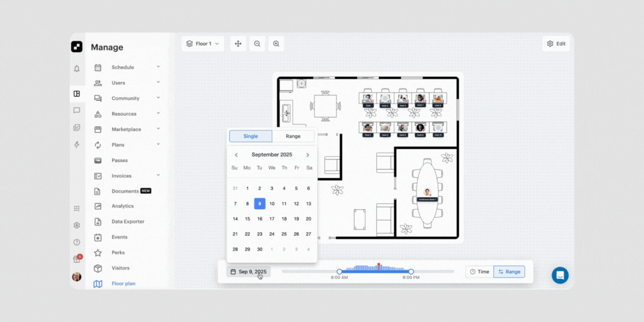Open the Floor 1 selector dropdown
The height and width of the screenshot is (322, 644).
203,43
